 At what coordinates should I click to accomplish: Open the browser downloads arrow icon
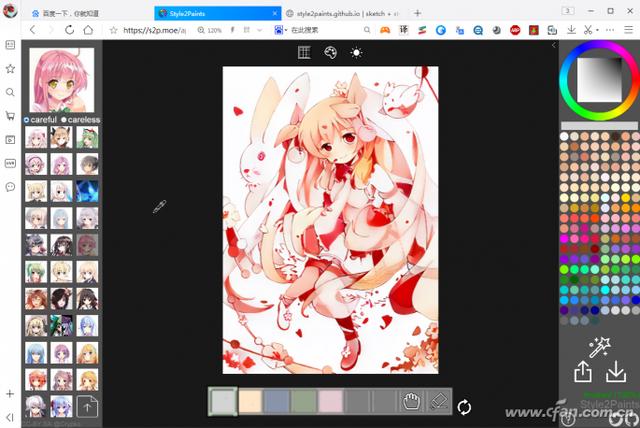point(571,30)
